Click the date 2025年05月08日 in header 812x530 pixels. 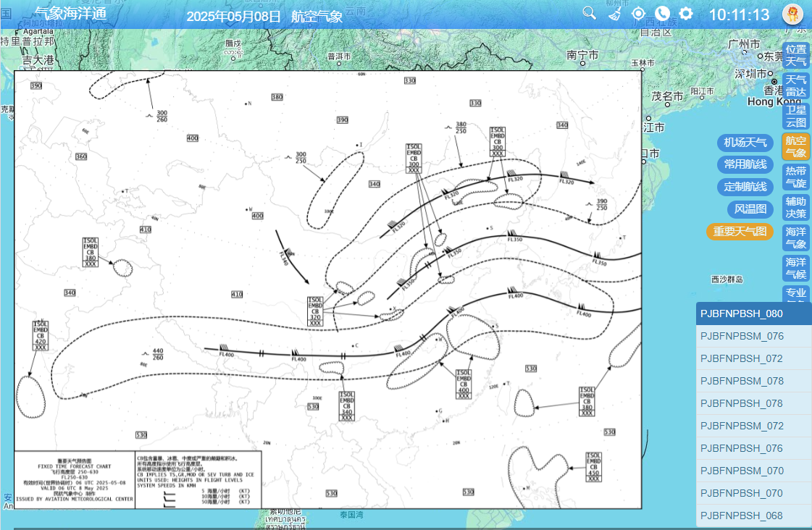click(x=233, y=17)
